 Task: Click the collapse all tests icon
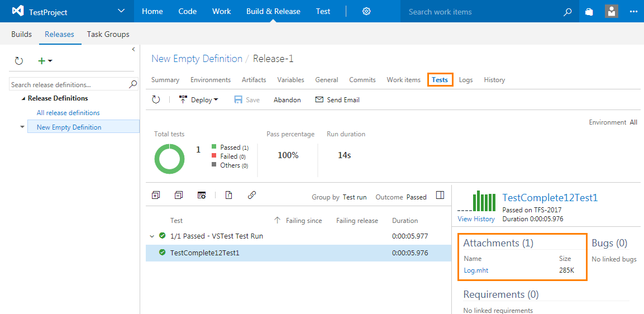point(179,195)
